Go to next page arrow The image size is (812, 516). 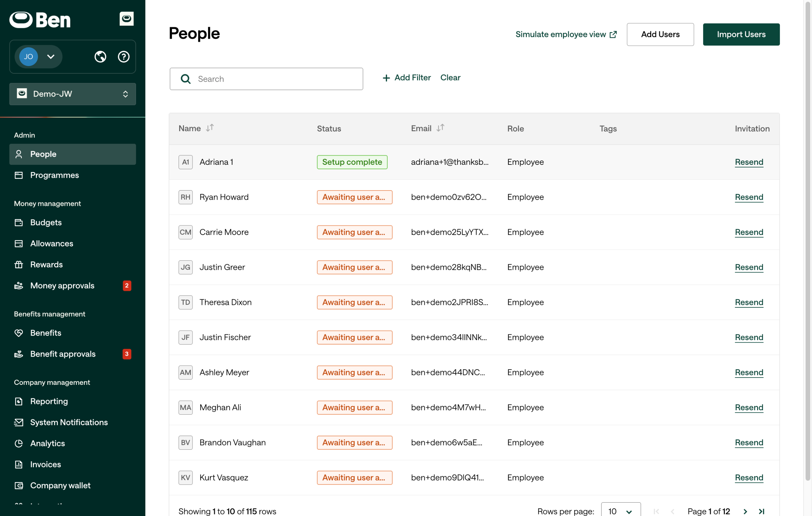(x=745, y=511)
